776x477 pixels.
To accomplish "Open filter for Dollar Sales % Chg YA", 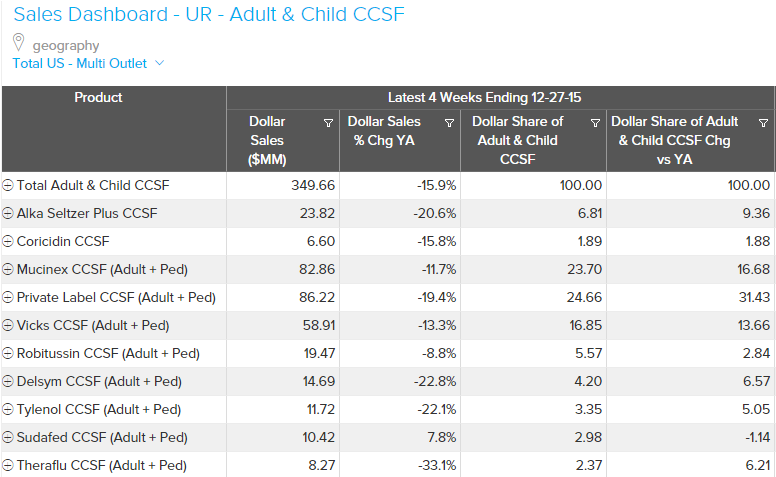I will point(449,122).
